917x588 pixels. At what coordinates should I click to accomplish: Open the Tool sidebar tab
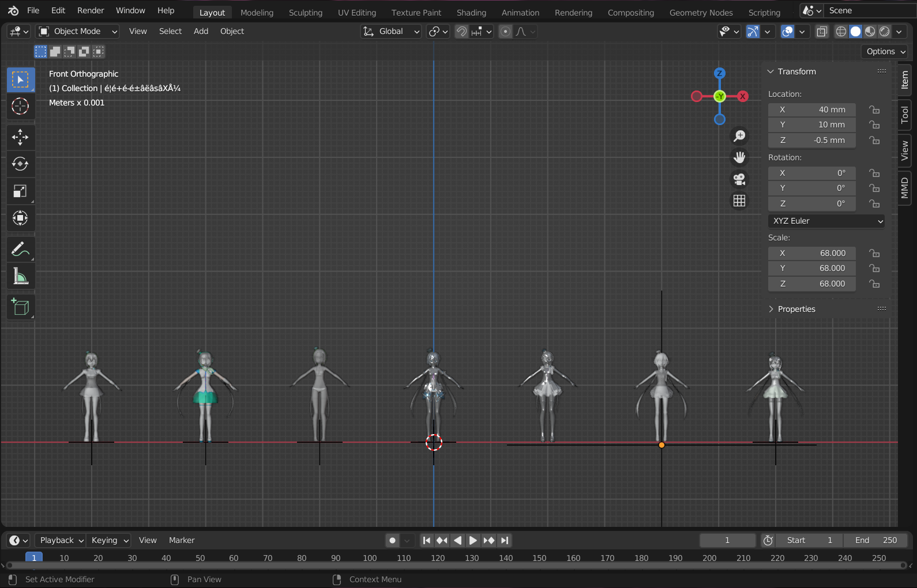click(x=905, y=115)
